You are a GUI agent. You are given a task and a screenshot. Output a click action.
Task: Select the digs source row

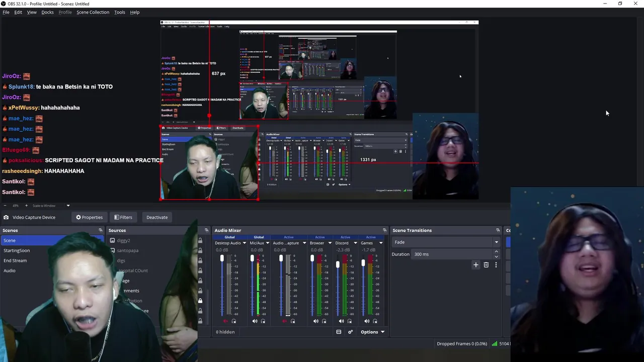[121, 260]
